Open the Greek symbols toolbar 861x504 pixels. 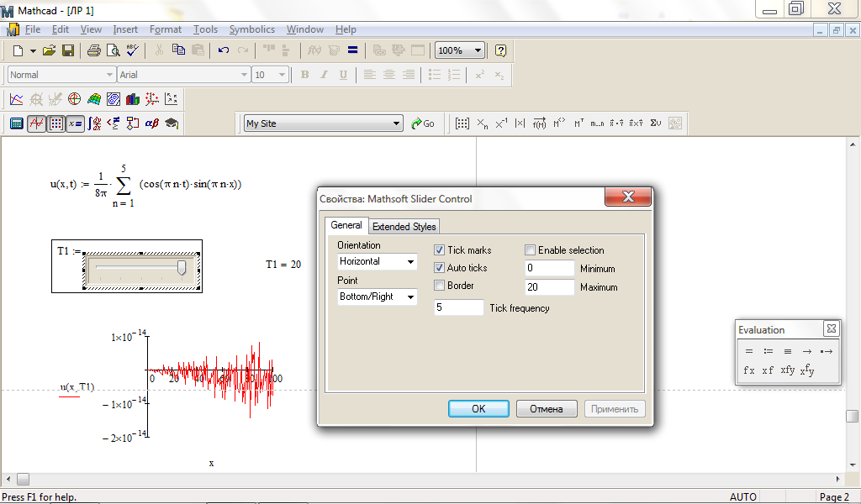coord(152,123)
